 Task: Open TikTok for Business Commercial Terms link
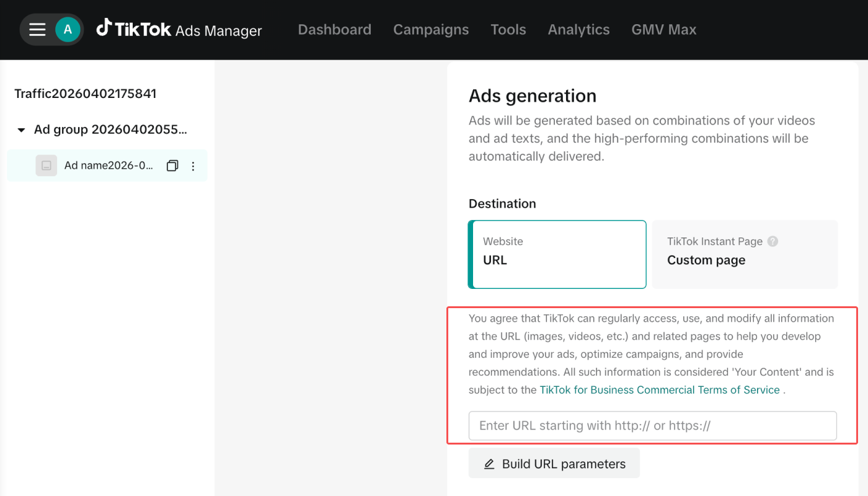[x=660, y=390]
